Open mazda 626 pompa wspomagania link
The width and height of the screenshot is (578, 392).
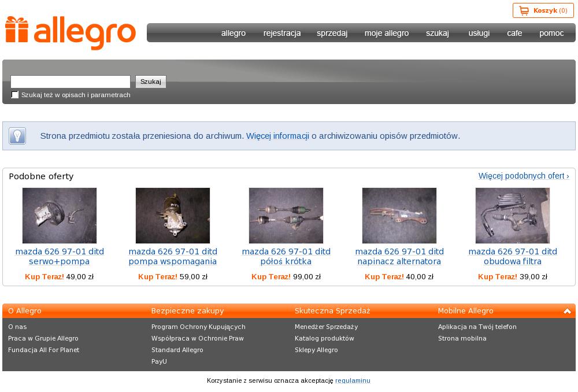click(172, 256)
